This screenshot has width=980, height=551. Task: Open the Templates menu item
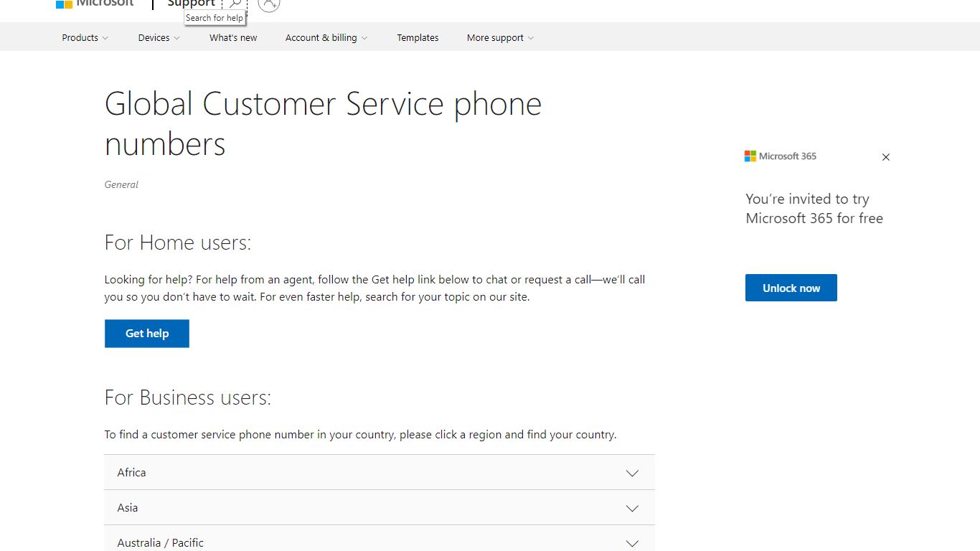pos(418,38)
